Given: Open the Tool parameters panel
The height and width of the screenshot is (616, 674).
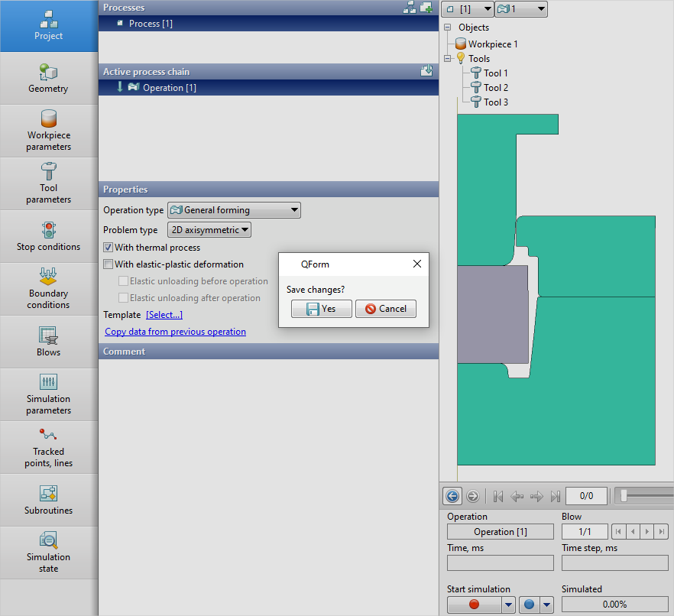Looking at the screenshot, I should (x=48, y=183).
